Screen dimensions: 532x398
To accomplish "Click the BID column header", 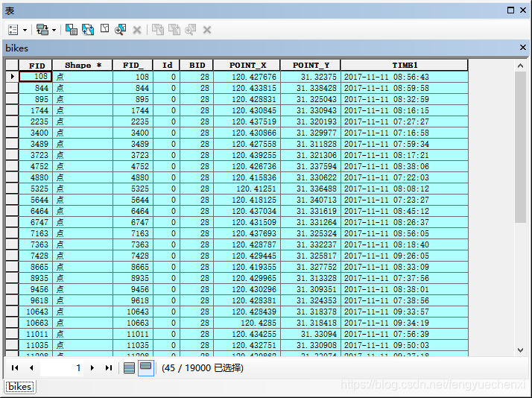I will click(x=197, y=65).
